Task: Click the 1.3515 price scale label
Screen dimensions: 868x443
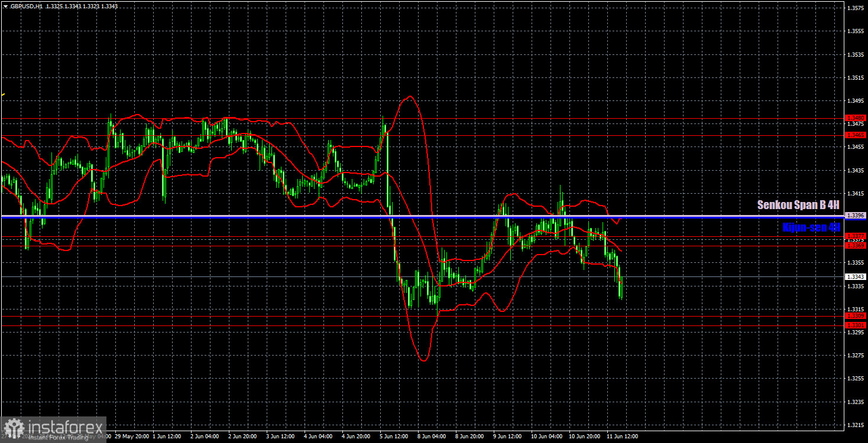Action: pos(856,77)
